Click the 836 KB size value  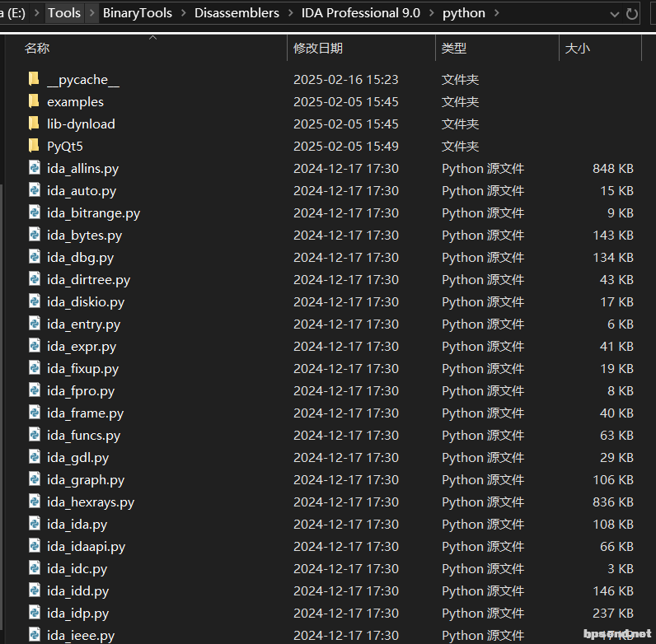(x=612, y=502)
